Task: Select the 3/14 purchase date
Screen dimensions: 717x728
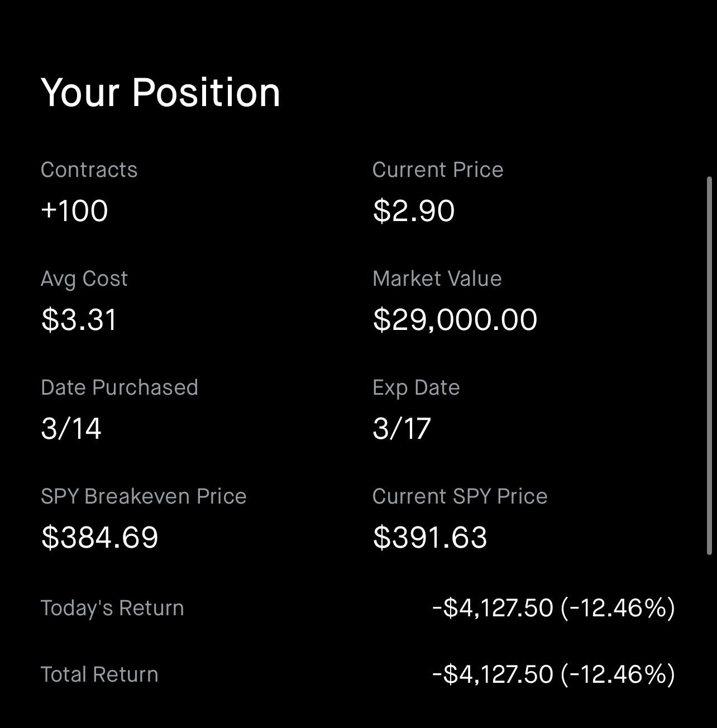Action: coord(71,429)
